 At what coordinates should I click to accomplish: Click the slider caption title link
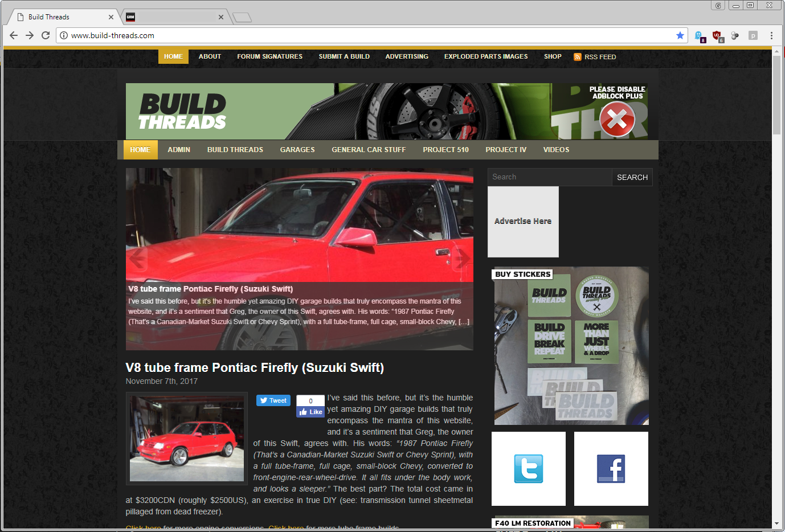click(x=211, y=289)
